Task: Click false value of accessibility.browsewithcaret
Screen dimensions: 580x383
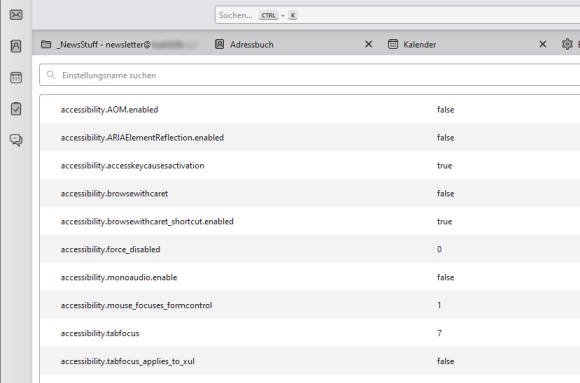Action: click(445, 193)
